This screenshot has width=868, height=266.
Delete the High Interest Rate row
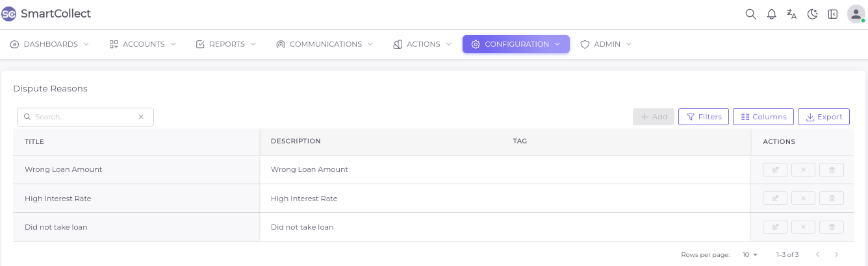pos(832,199)
